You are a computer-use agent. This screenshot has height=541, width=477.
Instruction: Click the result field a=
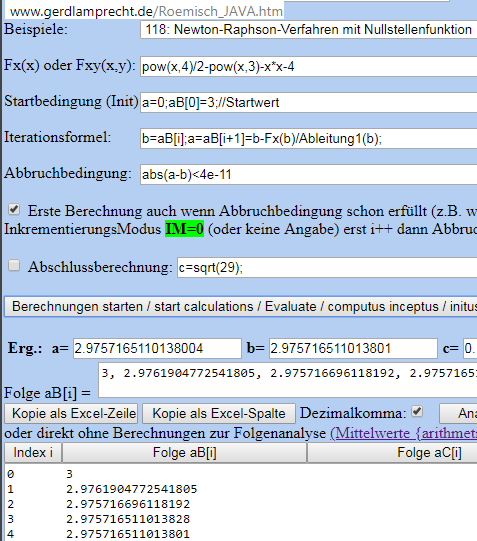point(157,348)
